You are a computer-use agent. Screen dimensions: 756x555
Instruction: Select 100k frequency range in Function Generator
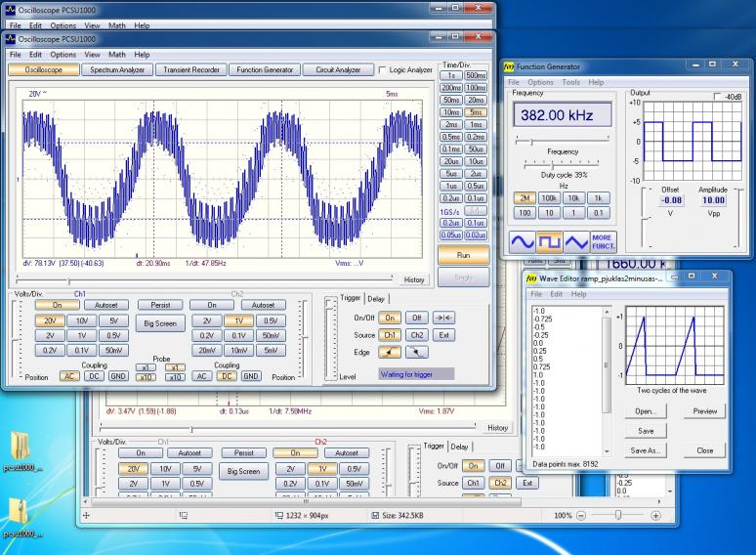point(549,198)
